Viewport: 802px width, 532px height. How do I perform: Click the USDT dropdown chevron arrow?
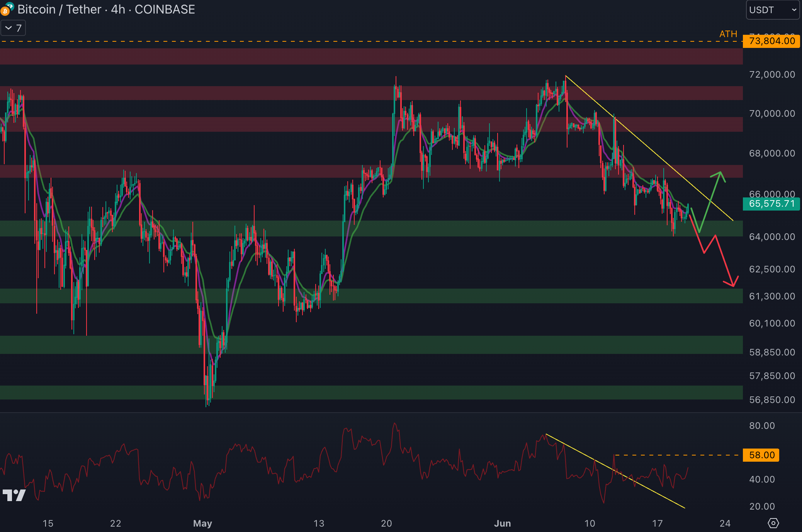click(x=794, y=10)
